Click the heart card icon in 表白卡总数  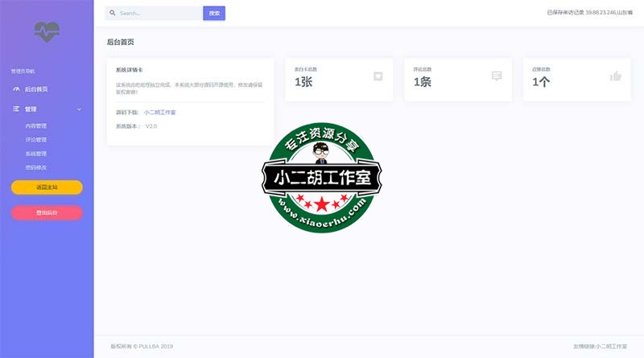378,76
